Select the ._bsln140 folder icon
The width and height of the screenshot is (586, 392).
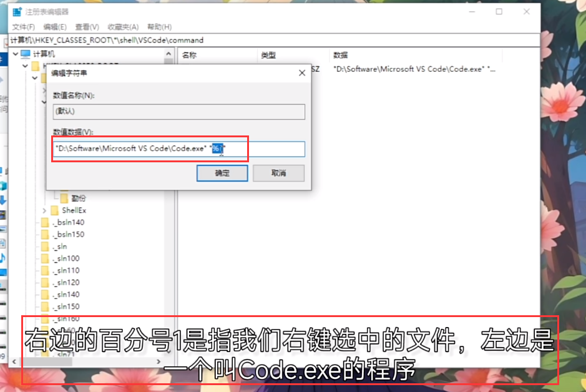(44, 222)
